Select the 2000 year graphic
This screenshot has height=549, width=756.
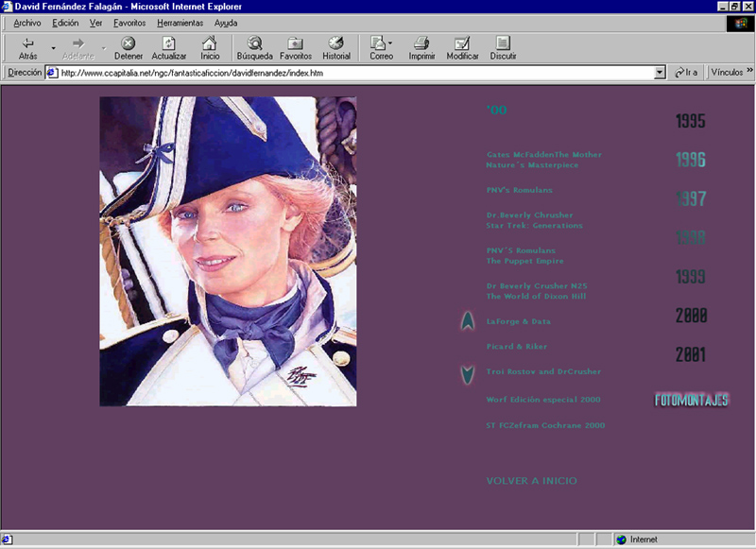[x=691, y=316]
